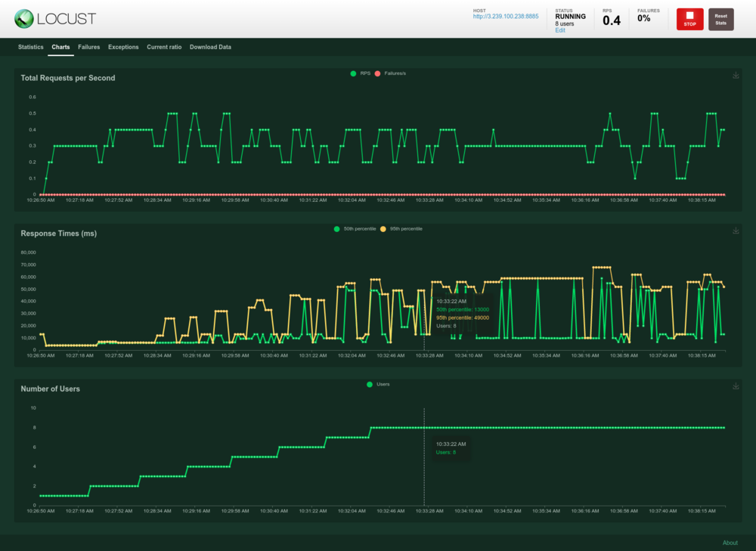
Task: Toggle the 50th percentile series
Action: 355,229
